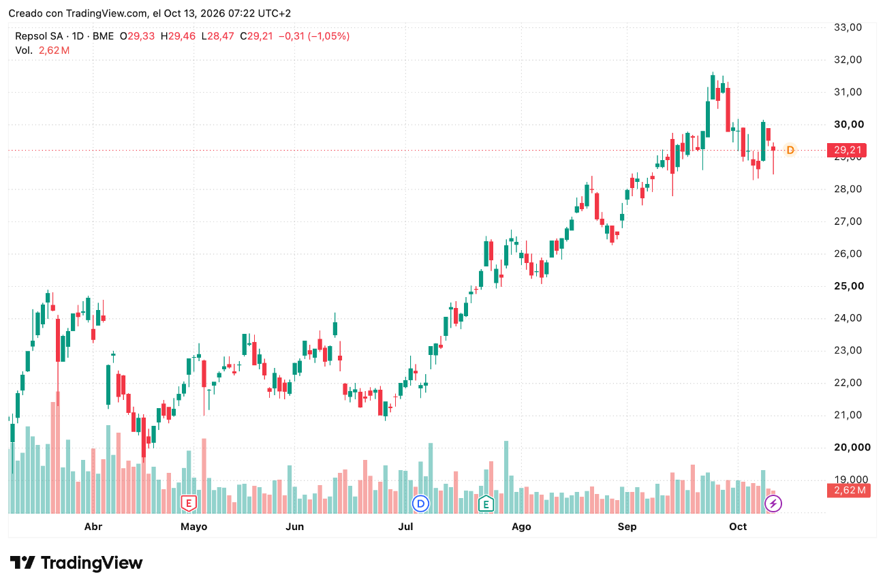
Task: Click the Oct label on the time axis
Action: [x=738, y=527]
